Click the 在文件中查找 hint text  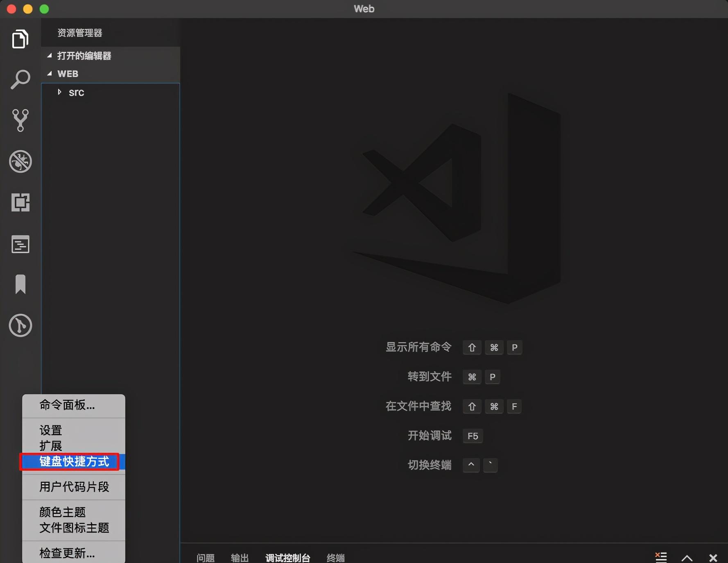[x=418, y=406]
